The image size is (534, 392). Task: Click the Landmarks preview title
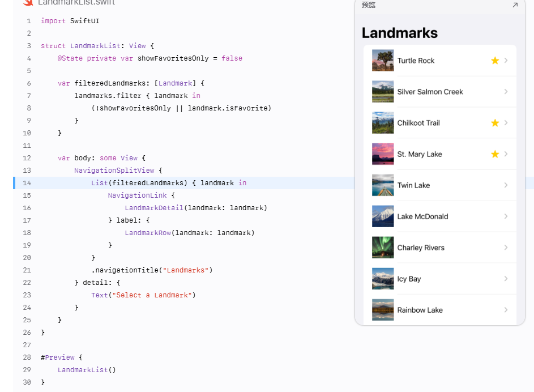(x=399, y=33)
